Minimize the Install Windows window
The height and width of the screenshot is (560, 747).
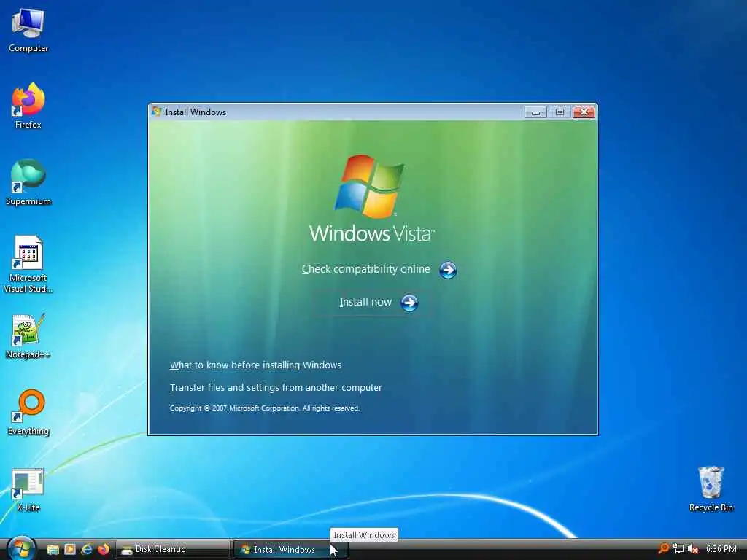pos(535,112)
